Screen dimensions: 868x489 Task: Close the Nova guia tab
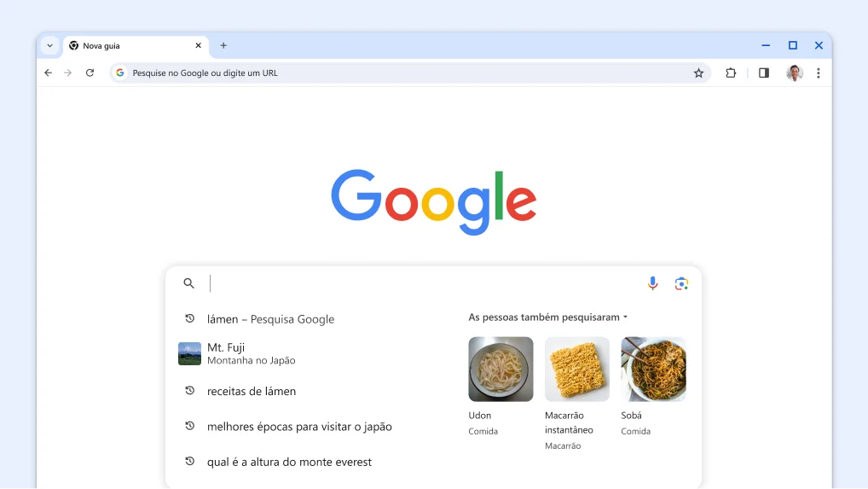coord(198,45)
